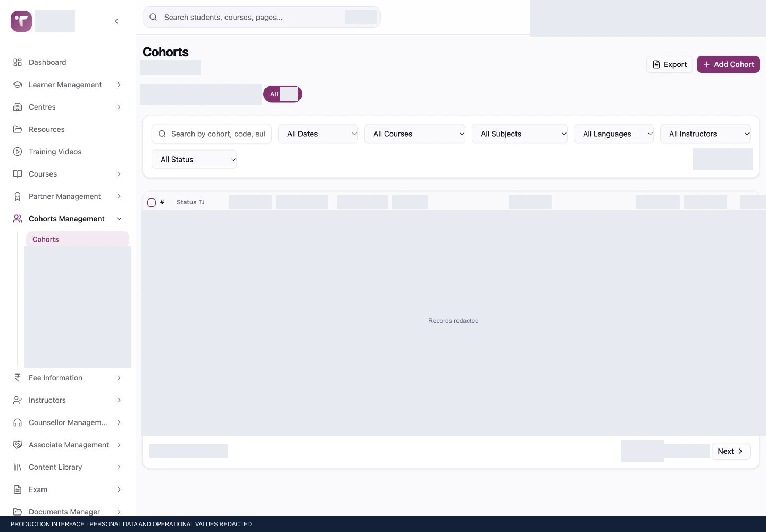Click the Cohorts Management people icon
This screenshot has height=532, width=766.
coord(18,219)
